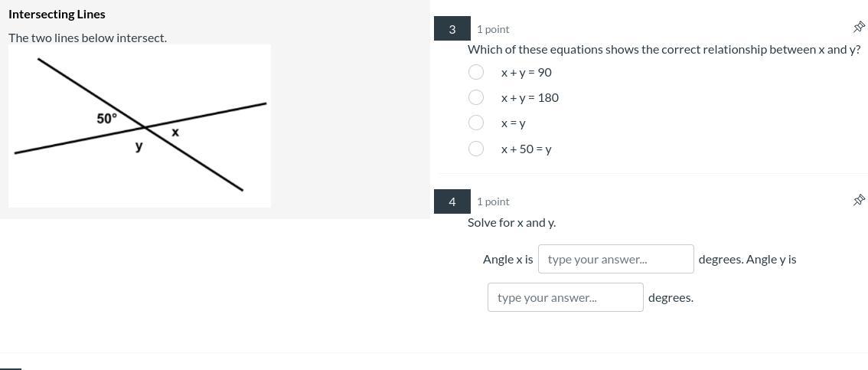Click the 50° angle label in the diagram
868x370 pixels.
pos(107,119)
